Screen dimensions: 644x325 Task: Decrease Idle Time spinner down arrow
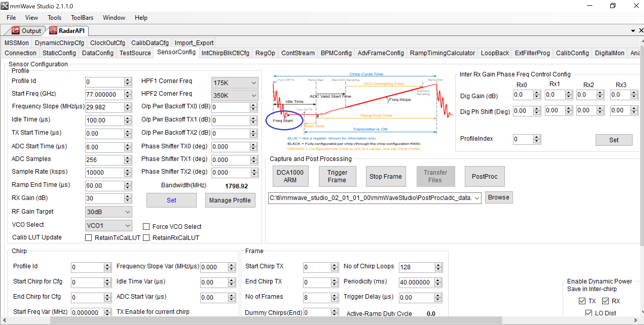pyautogui.click(x=128, y=123)
